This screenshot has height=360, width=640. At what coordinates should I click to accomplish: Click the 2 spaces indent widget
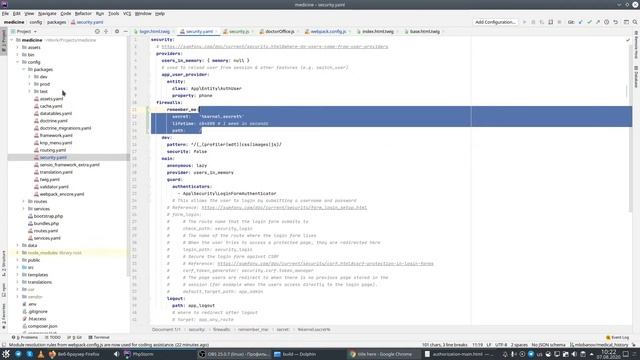pos(519,345)
